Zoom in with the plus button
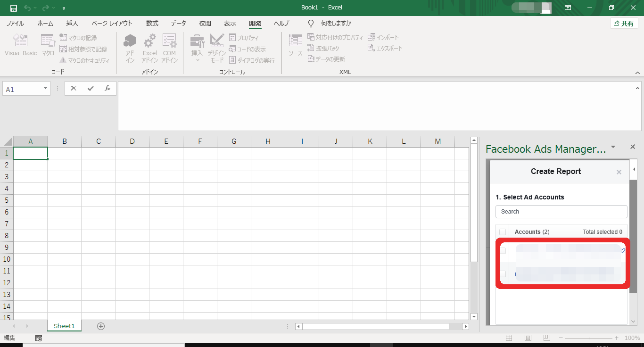This screenshot has width=644, height=347. click(x=616, y=338)
